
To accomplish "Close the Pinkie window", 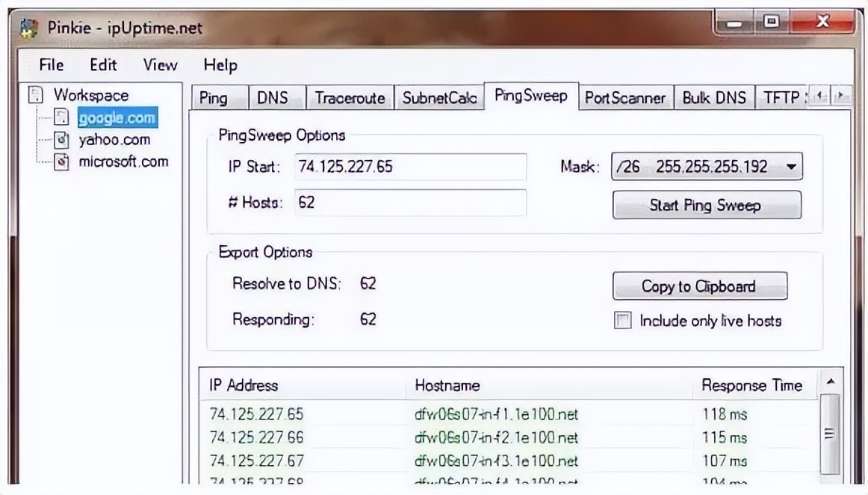I will [x=822, y=22].
